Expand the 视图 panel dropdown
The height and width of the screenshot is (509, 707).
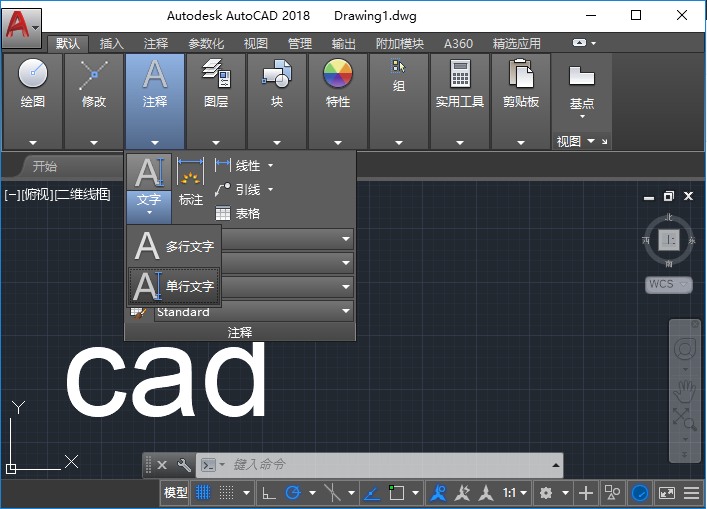[591, 141]
